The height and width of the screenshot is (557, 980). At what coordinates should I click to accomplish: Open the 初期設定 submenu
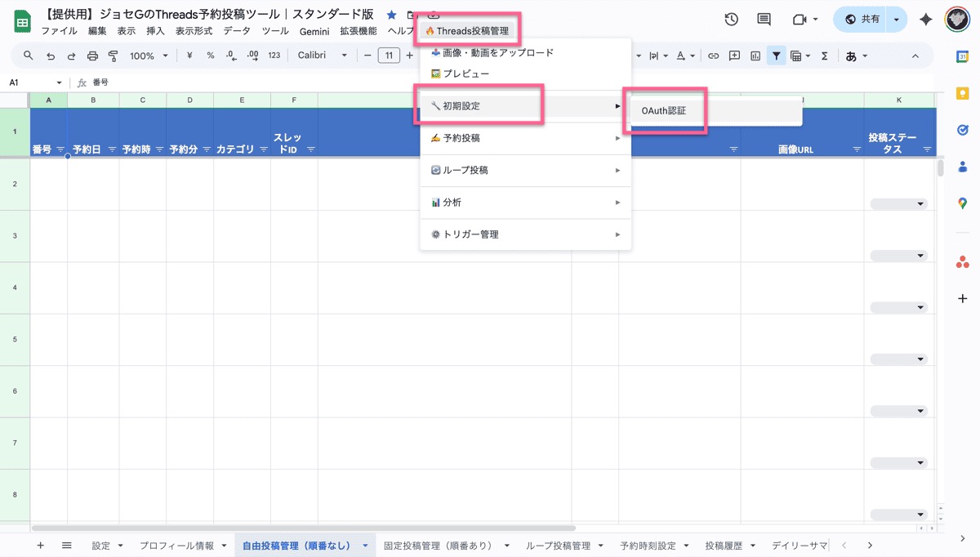pyautogui.click(x=525, y=106)
